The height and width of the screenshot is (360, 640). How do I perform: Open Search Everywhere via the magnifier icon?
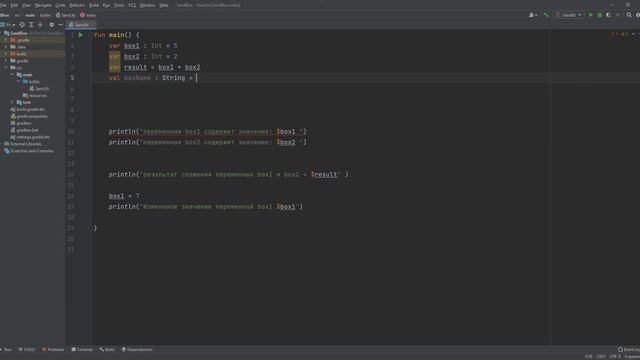point(629,15)
